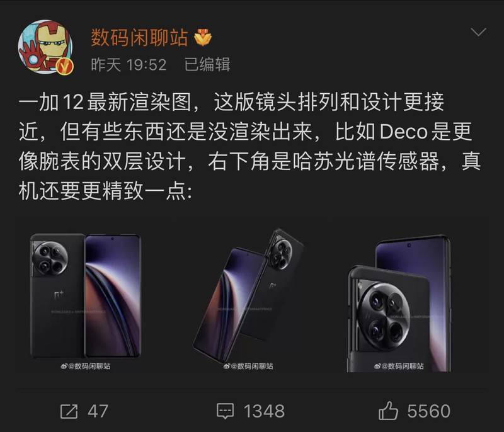Screen dimensions: 504x432
Task: Click the post body text starting 一加12最新渲染图
Action: pyautogui.click(x=249, y=146)
